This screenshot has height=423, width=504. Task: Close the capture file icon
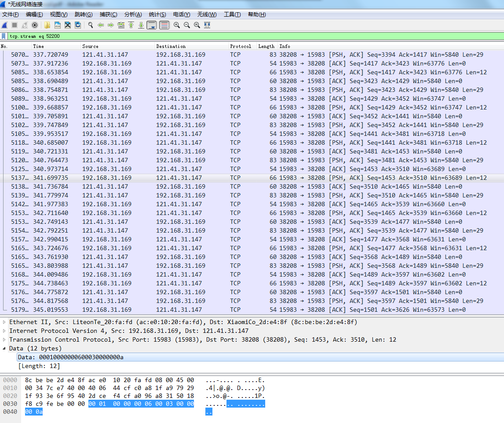click(x=67, y=25)
